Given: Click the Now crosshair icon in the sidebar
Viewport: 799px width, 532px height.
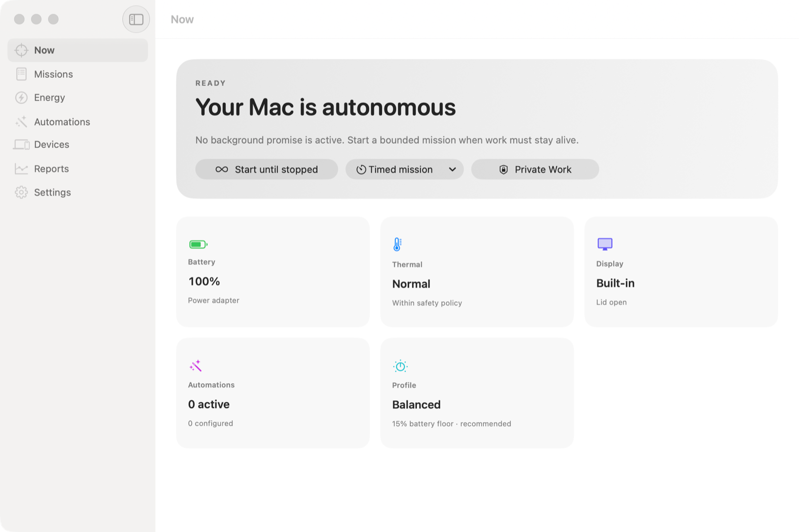Looking at the screenshot, I should 21,50.
